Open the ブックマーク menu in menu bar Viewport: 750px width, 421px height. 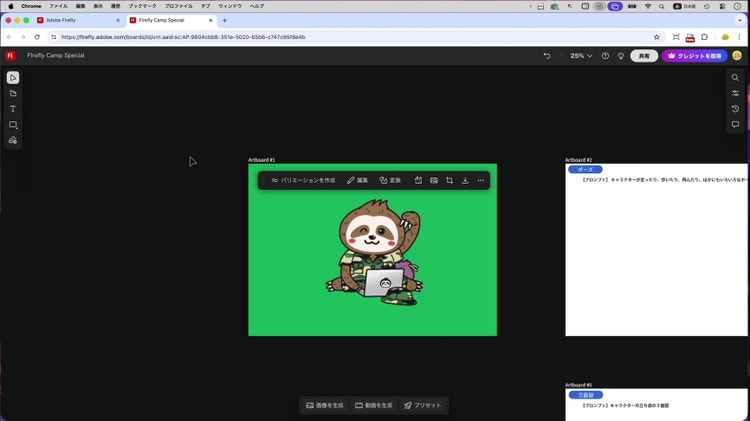tap(142, 6)
